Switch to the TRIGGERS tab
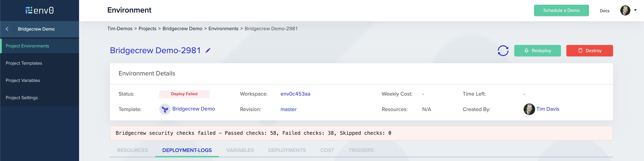The width and height of the screenshot is (644, 161). 361,150
